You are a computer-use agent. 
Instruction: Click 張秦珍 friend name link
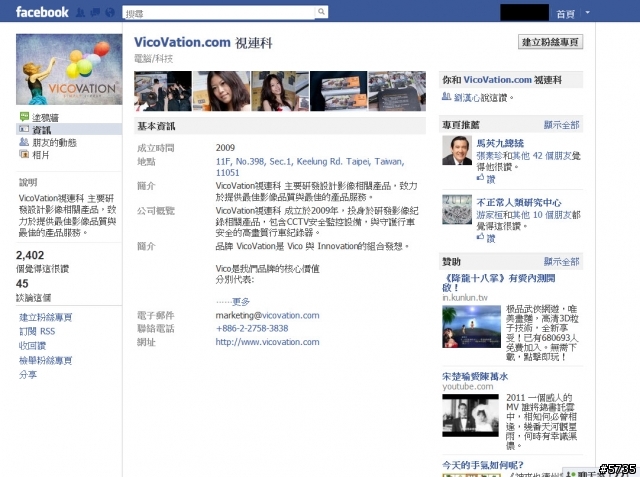489,155
